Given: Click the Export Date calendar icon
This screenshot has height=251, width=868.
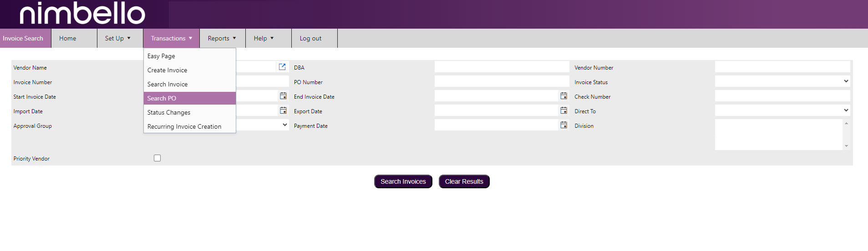Looking at the screenshot, I should click(563, 110).
